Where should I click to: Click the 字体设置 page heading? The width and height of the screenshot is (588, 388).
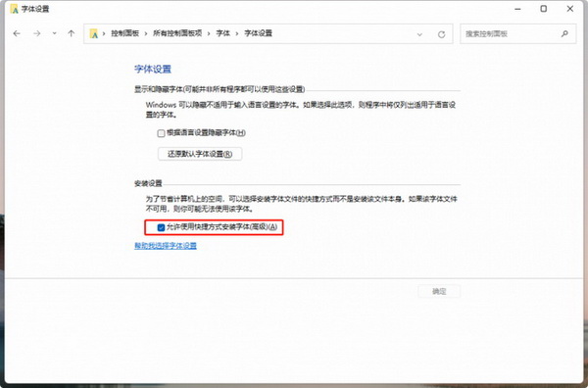pos(153,69)
